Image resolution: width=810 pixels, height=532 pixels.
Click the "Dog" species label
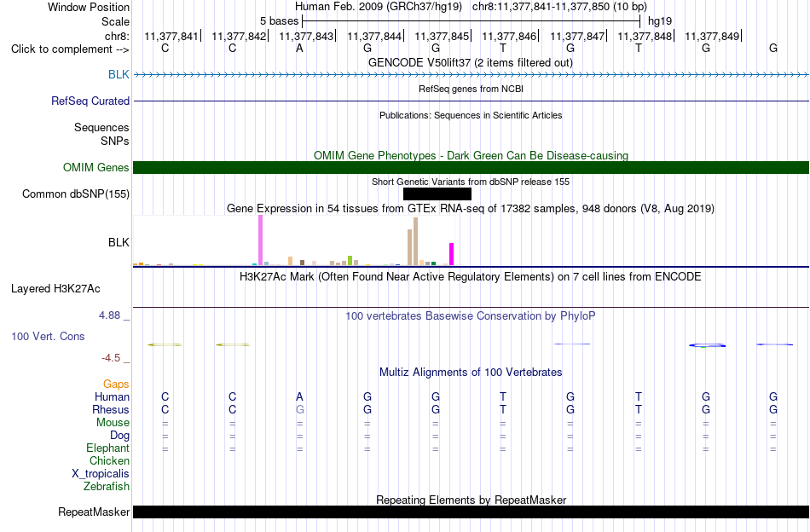coord(120,436)
